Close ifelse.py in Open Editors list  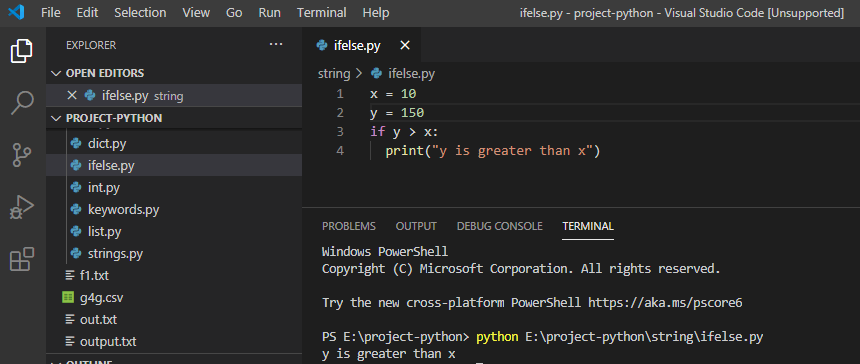[72, 95]
